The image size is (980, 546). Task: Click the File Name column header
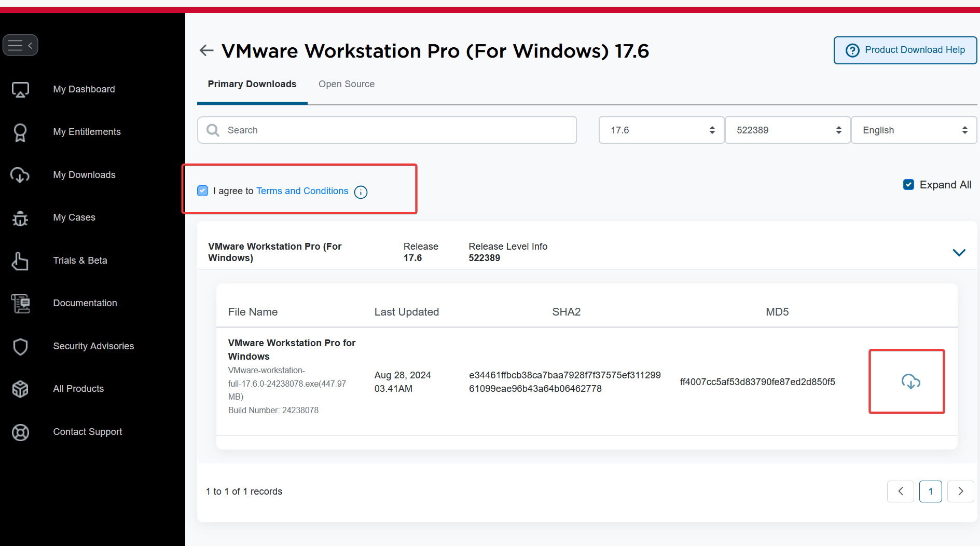tap(253, 312)
